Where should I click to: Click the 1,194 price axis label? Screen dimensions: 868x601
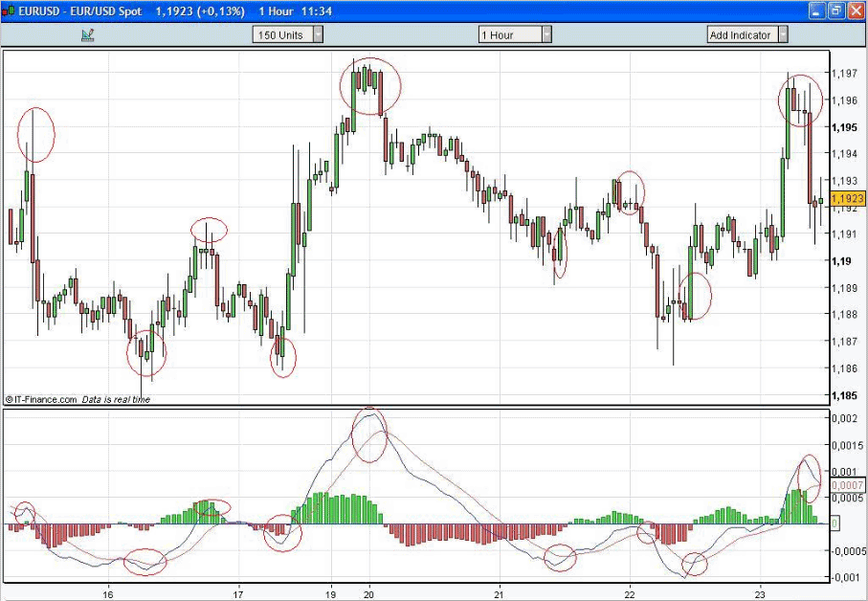[844, 154]
